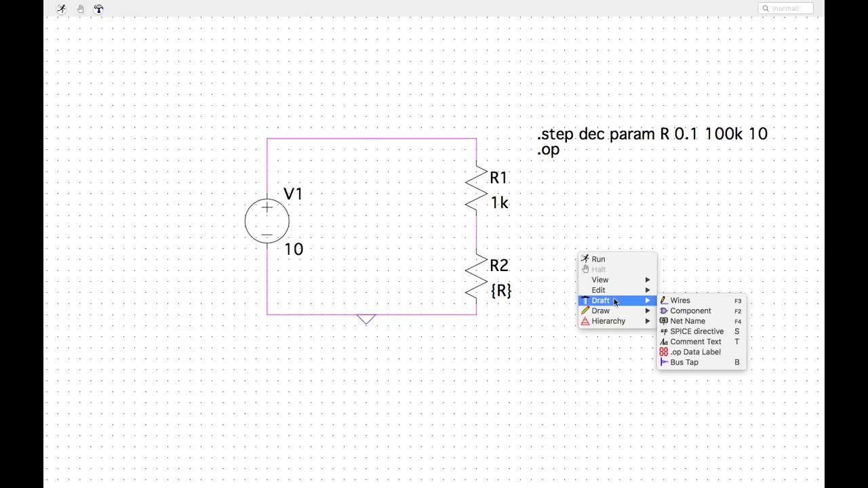Choose Comment Text from the submenu

[x=701, y=342]
